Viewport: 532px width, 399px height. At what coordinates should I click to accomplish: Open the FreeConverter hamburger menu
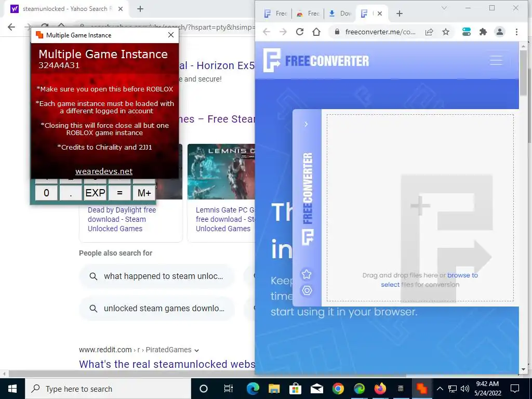[x=496, y=60]
